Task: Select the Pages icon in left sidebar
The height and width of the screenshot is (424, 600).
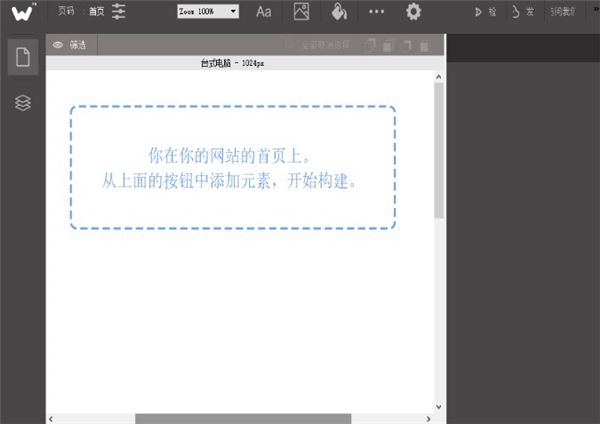Action: pos(22,57)
